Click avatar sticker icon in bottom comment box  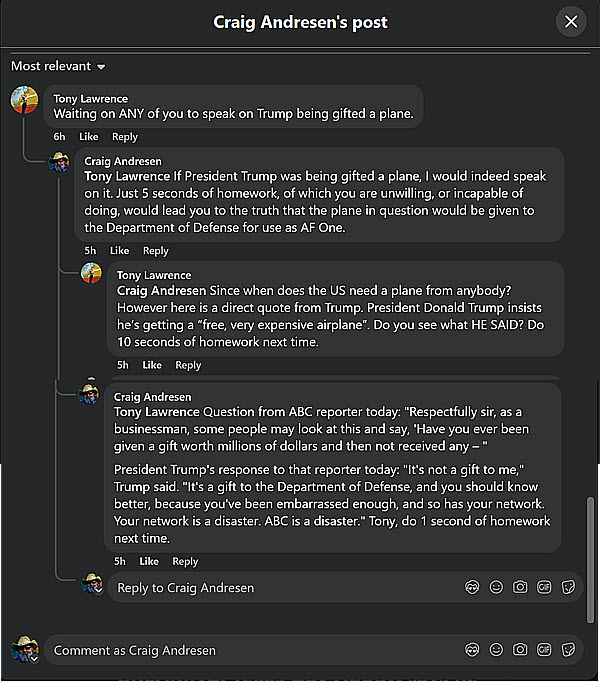(x=472, y=650)
